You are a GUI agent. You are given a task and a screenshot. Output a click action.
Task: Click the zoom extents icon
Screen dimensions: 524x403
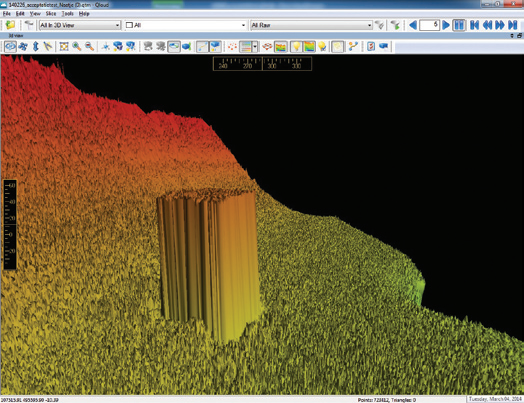[x=64, y=46]
